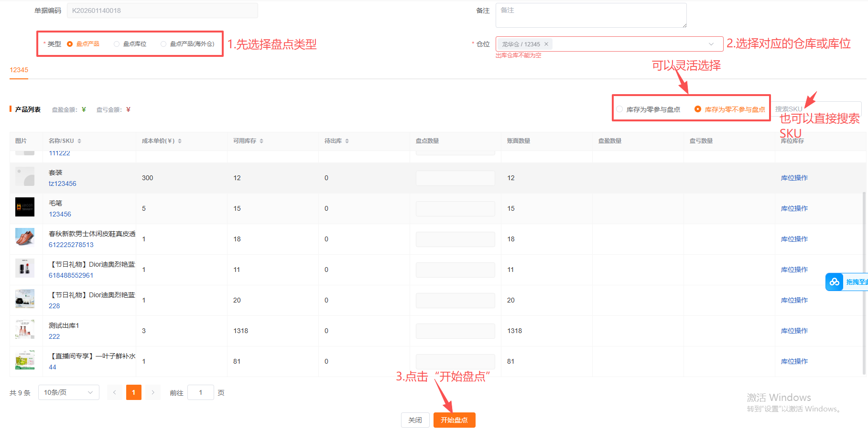The image size is (868, 432).
Task: Click the blue cloud drag widget icon
Action: tap(835, 282)
